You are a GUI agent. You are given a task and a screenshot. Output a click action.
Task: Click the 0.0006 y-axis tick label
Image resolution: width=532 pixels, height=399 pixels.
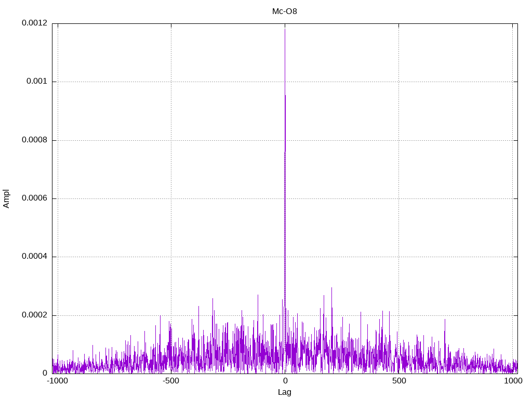click(x=34, y=198)
